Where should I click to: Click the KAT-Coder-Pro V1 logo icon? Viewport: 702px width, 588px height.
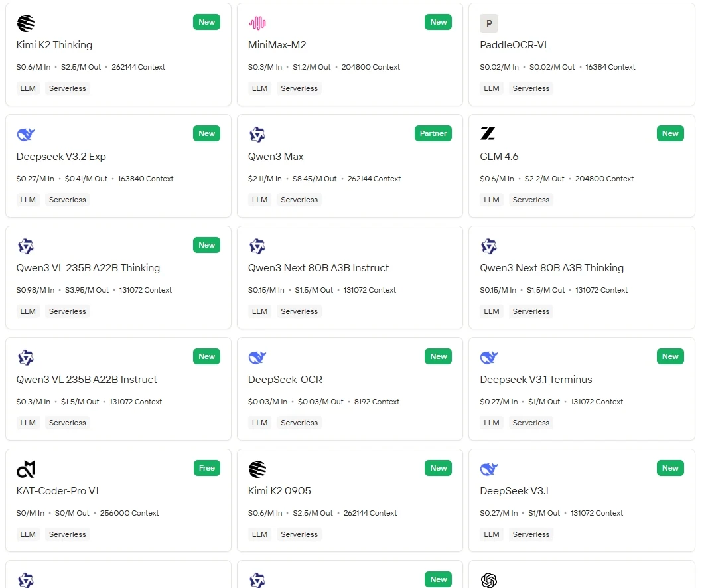(25, 469)
